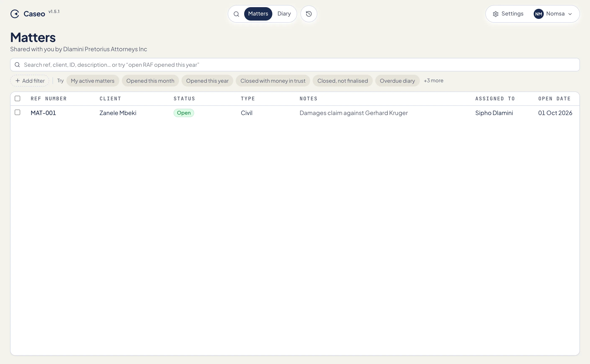Viewport: 590px width, 364px height.
Task: Open the history clock icon button
Action: click(x=309, y=14)
